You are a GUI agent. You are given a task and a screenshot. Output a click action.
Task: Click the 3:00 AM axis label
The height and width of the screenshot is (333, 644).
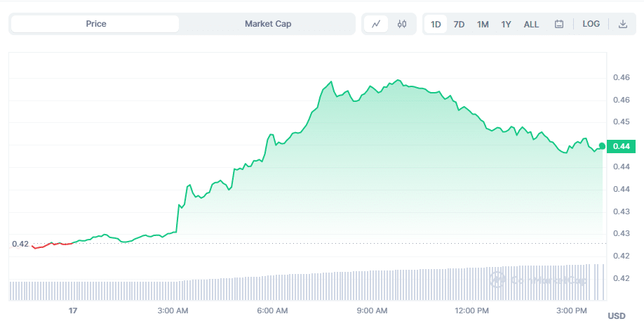173,311
